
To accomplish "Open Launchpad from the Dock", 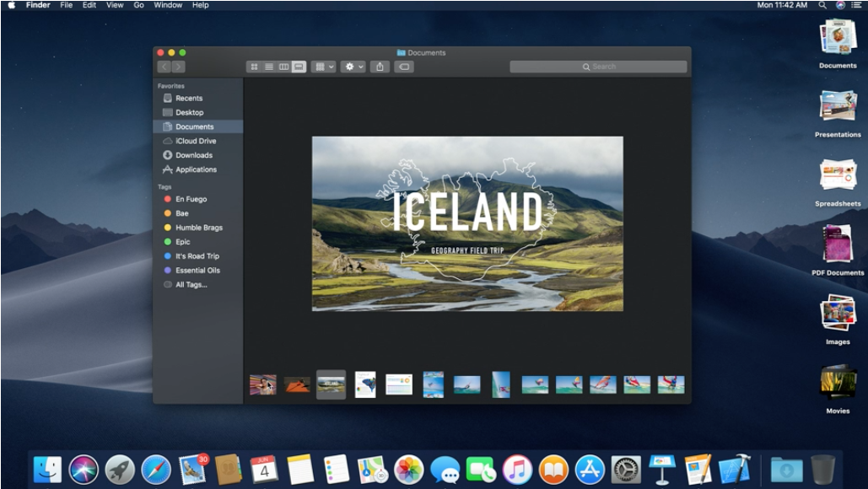I will point(120,469).
